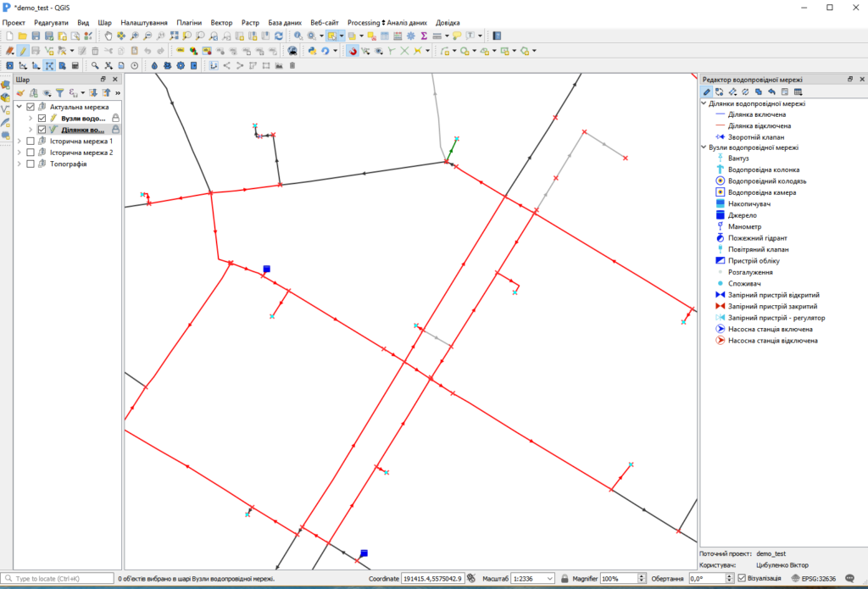Activate the Identify Features tool
The height and width of the screenshot is (589, 868).
(x=298, y=36)
